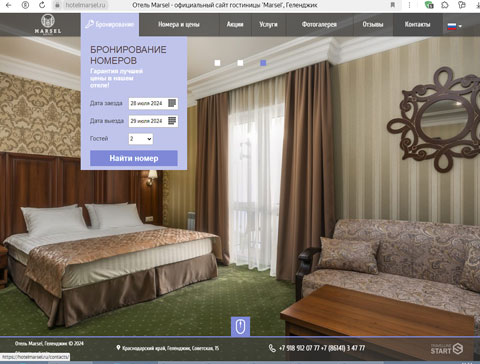Select the first slider dot
The width and height of the screenshot is (480, 364).
click(x=217, y=63)
